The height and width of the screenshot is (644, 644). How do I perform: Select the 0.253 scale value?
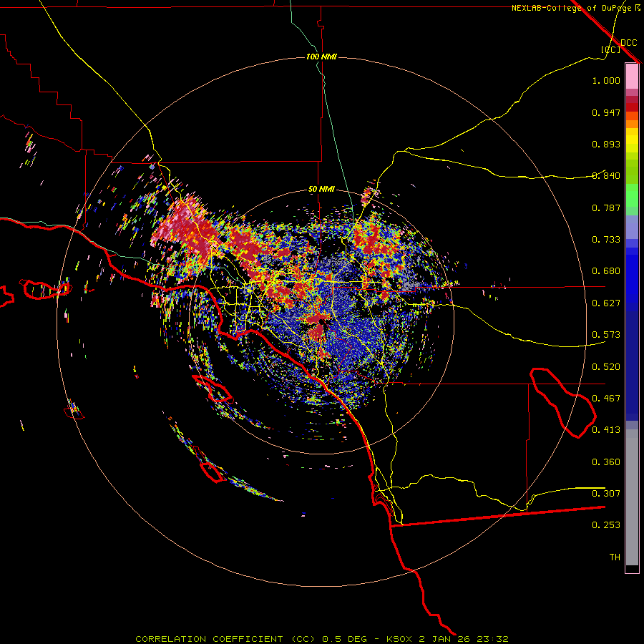606,525
